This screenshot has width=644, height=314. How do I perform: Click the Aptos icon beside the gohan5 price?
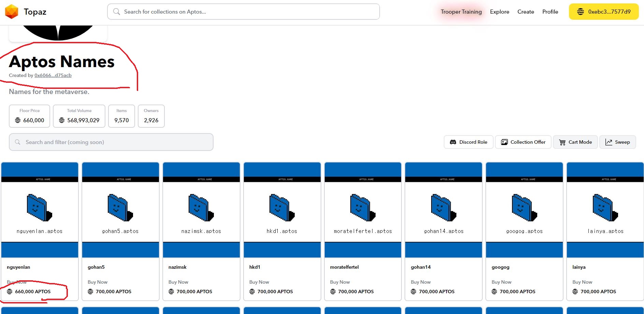tap(90, 292)
